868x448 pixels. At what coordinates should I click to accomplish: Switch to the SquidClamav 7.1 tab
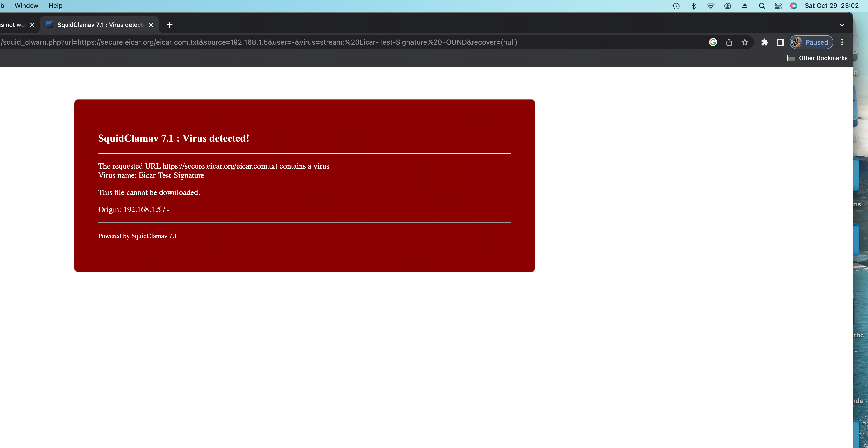99,25
